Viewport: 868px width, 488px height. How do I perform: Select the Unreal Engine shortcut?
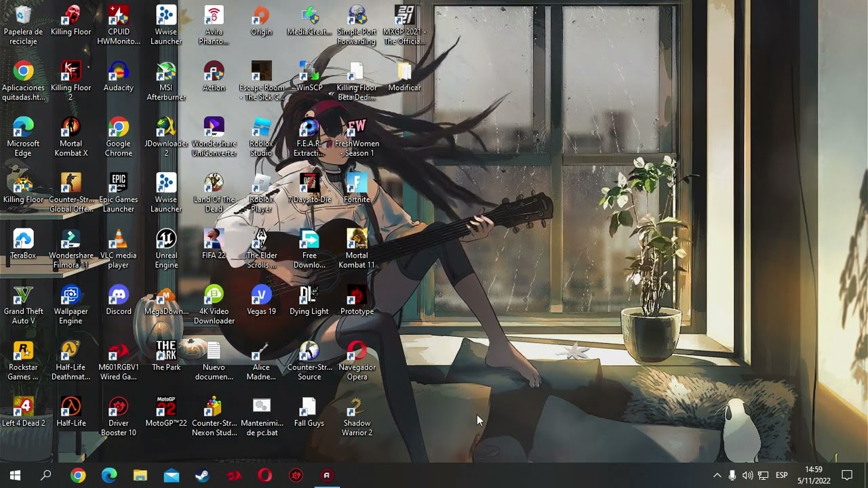pos(166,249)
